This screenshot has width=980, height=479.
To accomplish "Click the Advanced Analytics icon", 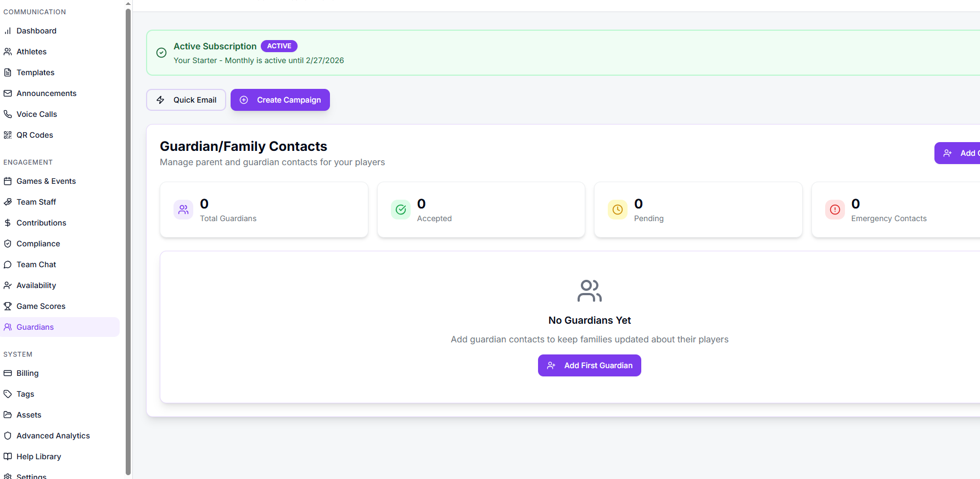I will (8, 436).
